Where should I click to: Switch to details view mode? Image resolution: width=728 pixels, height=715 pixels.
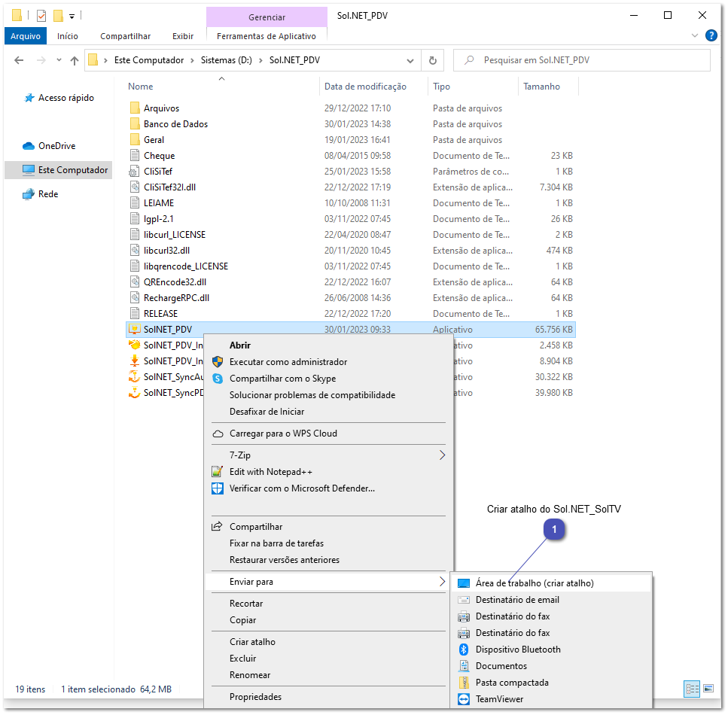(x=691, y=689)
